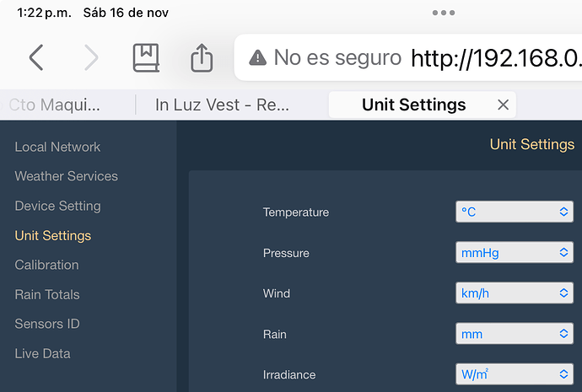Open the three-dot multitasking menu
The image size is (582, 392).
click(444, 13)
